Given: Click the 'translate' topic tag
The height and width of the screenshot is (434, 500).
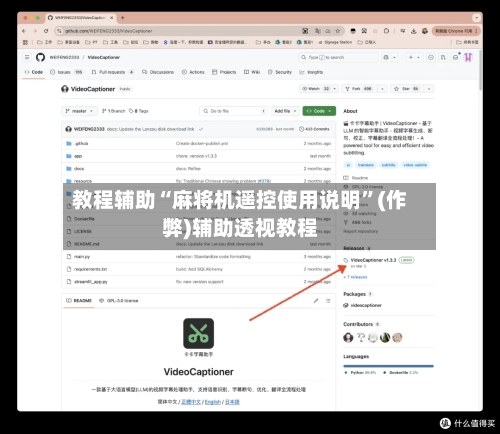Looking at the screenshot, I should coord(366,165).
